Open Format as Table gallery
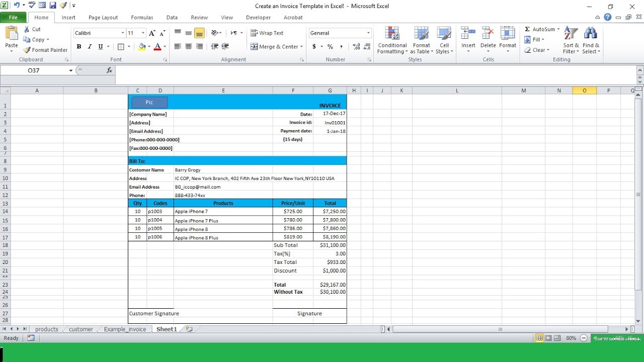 [x=422, y=40]
